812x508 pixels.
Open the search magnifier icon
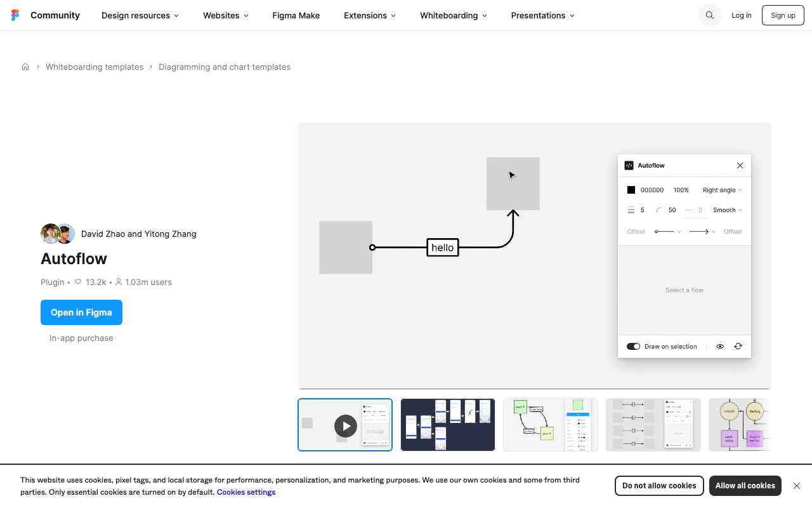point(710,15)
